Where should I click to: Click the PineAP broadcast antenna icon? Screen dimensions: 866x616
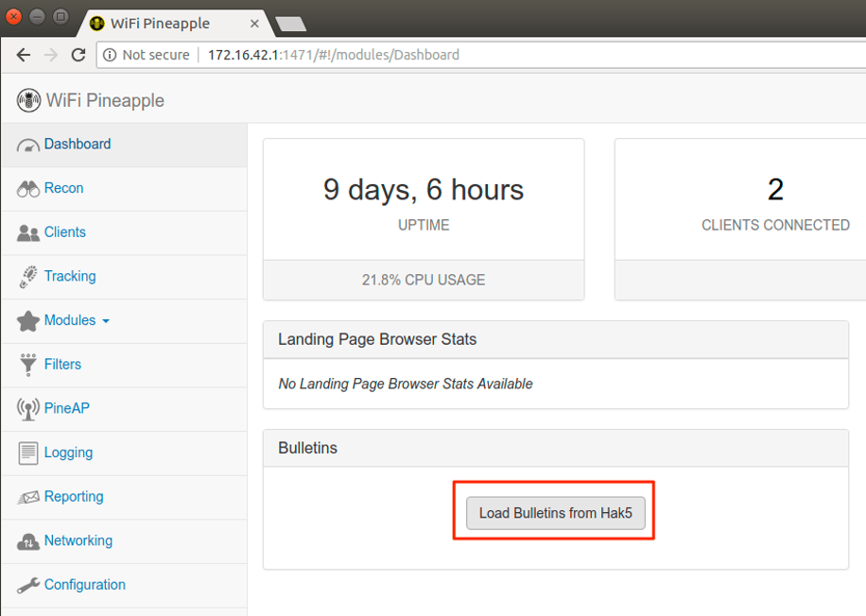[28, 409]
